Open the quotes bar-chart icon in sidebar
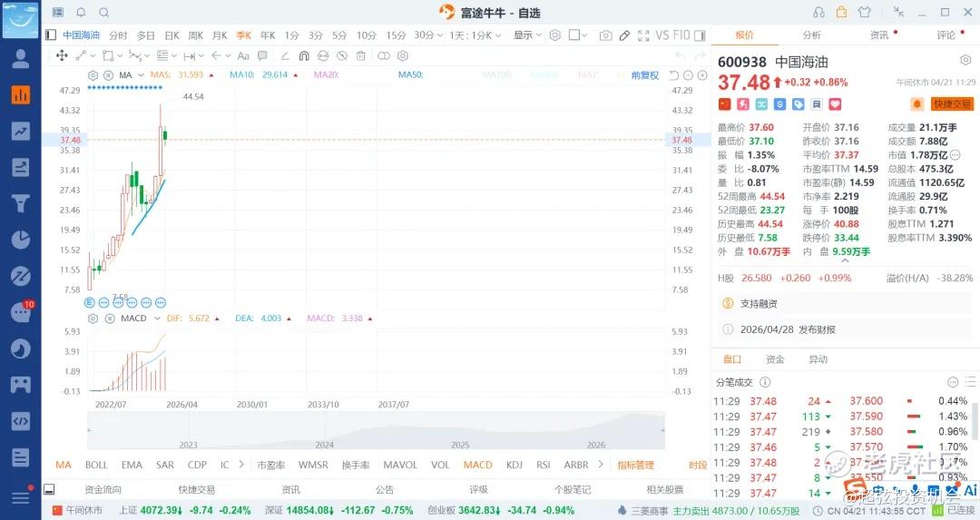This screenshot has height=520, width=980. click(21, 95)
